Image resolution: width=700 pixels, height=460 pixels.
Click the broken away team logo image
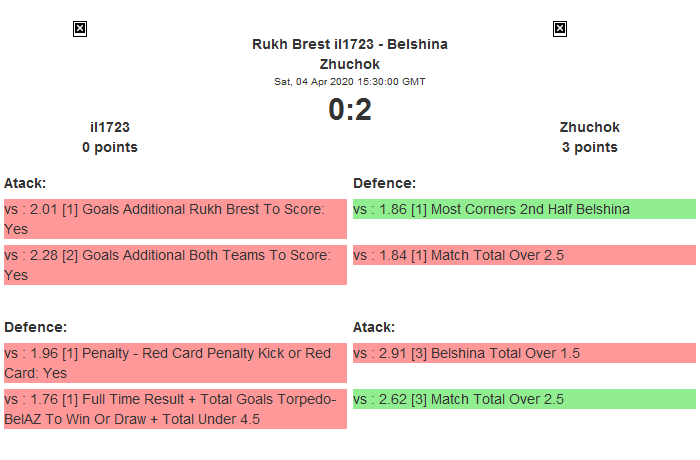(560, 29)
